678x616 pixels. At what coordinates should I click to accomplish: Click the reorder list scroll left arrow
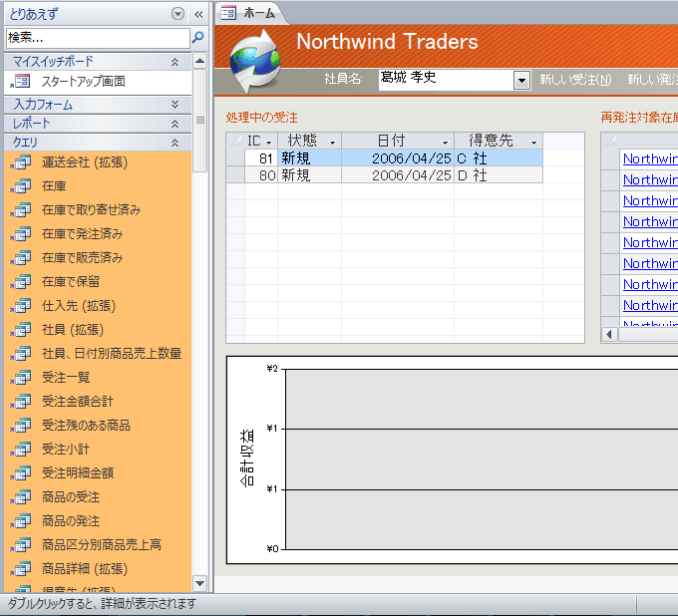(609, 334)
